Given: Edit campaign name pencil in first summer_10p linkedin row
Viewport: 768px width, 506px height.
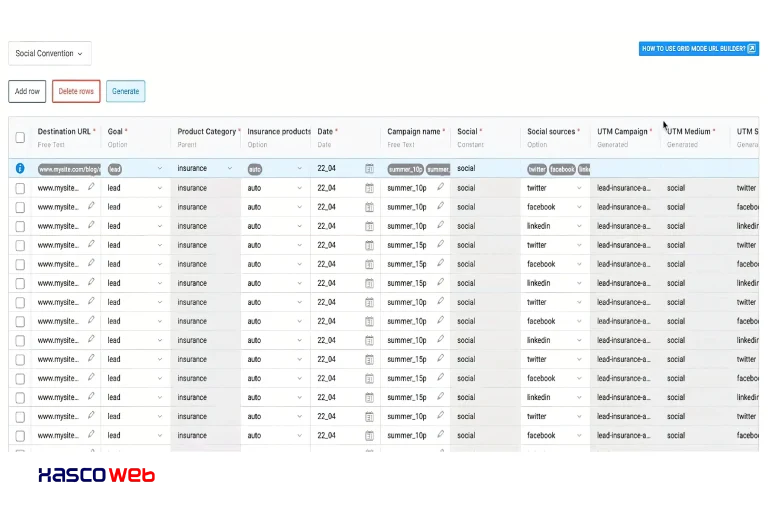Looking at the screenshot, I should tap(440, 225).
